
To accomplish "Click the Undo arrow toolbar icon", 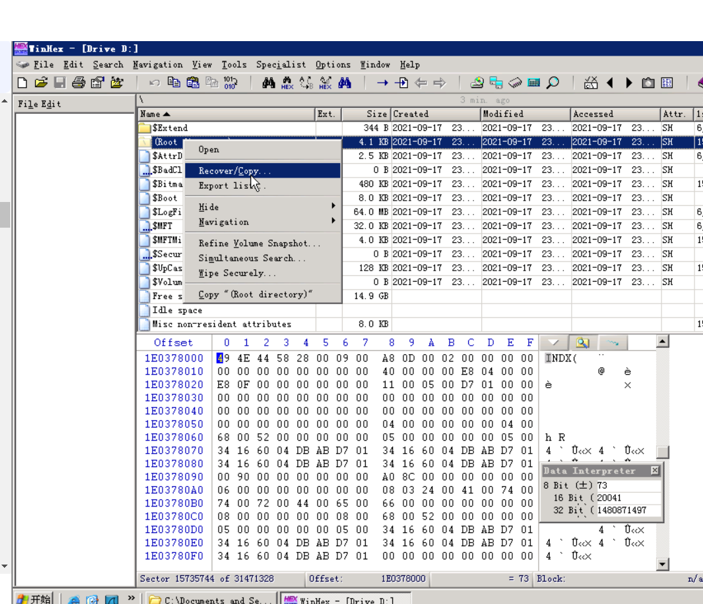I will coord(155,83).
